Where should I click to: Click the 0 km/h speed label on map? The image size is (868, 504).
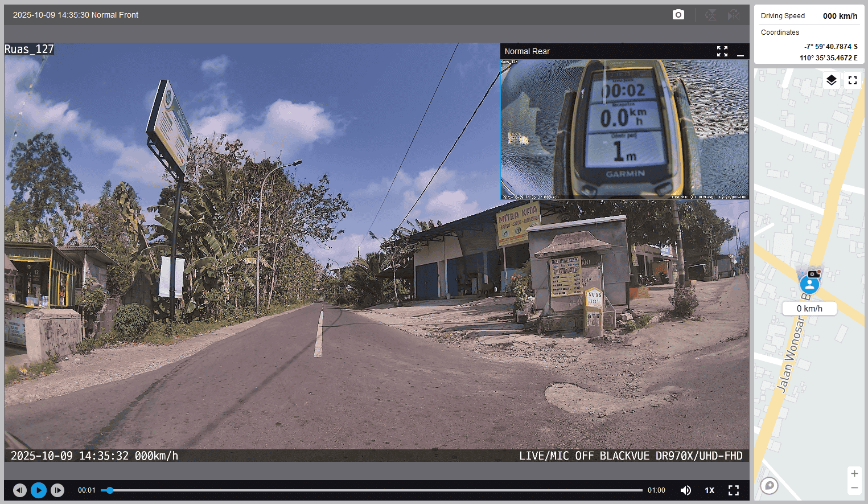pos(809,309)
